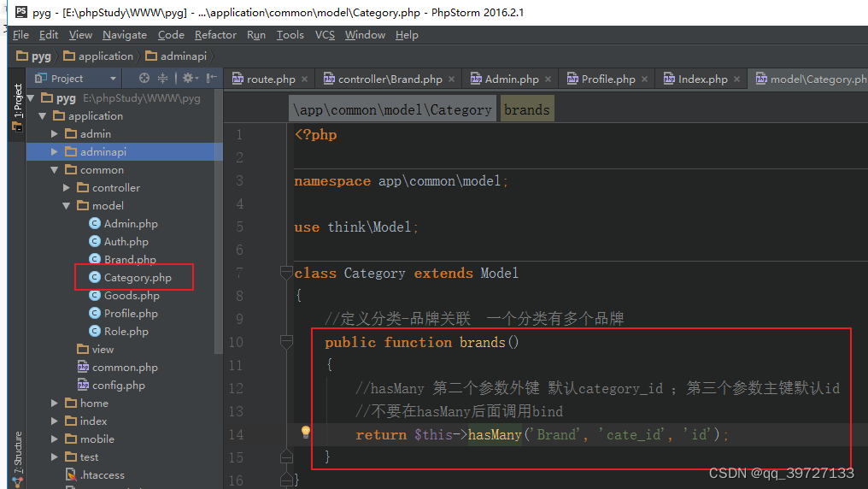The width and height of the screenshot is (868, 489).
Task: Click the collapse all icon in Project panel
Action: (162, 78)
